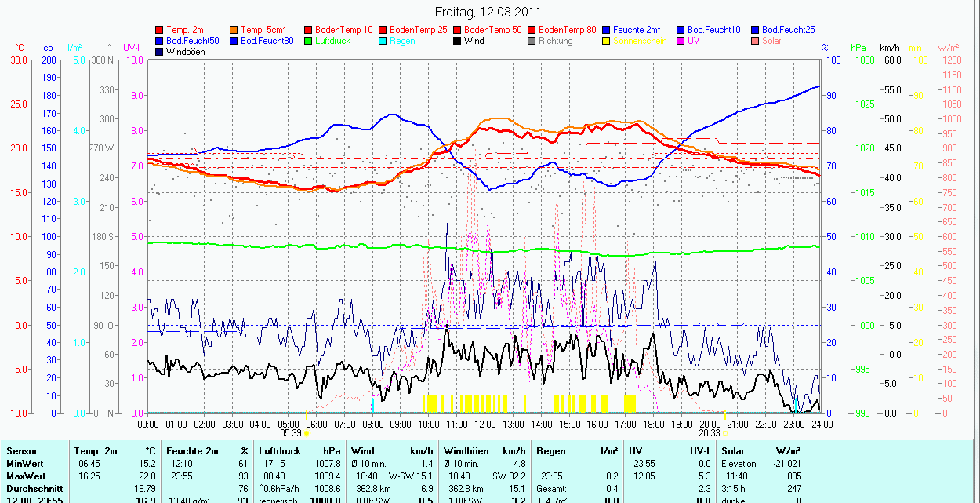Click the sunrise time label 05:39
The width and height of the screenshot is (980, 503).
coord(291,432)
